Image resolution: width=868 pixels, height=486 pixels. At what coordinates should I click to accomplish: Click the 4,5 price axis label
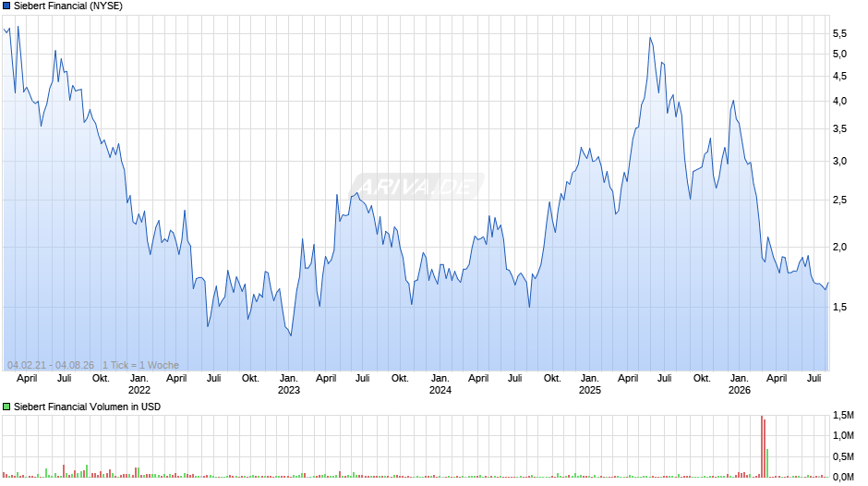(x=839, y=77)
